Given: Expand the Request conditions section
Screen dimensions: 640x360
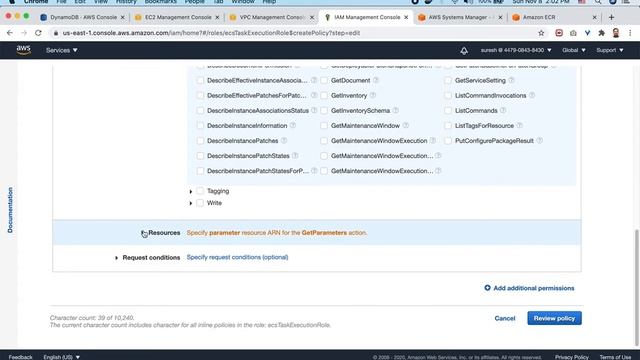Looking at the screenshot, I should point(116,258).
